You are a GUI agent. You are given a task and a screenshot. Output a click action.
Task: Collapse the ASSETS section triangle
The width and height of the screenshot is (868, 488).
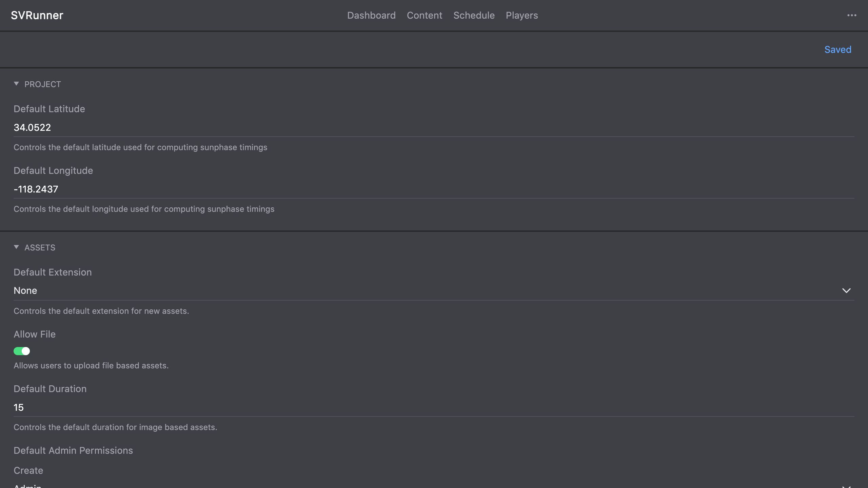click(16, 247)
